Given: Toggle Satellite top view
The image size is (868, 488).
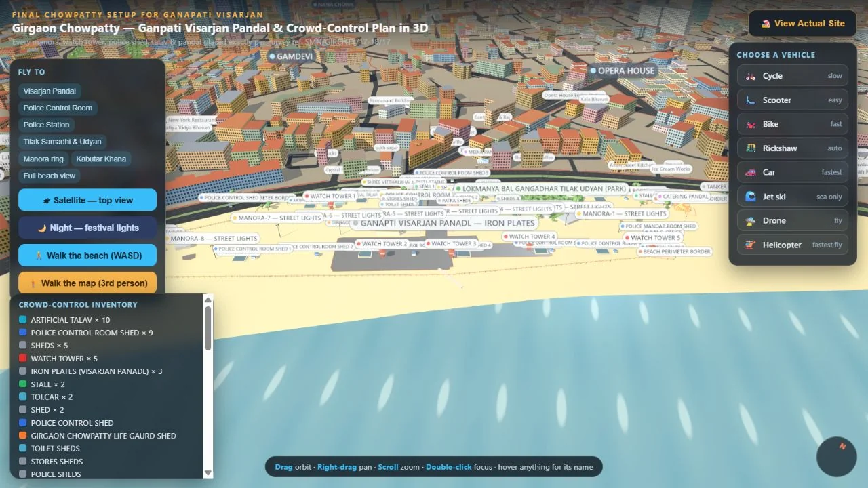Looking at the screenshot, I should [x=87, y=200].
